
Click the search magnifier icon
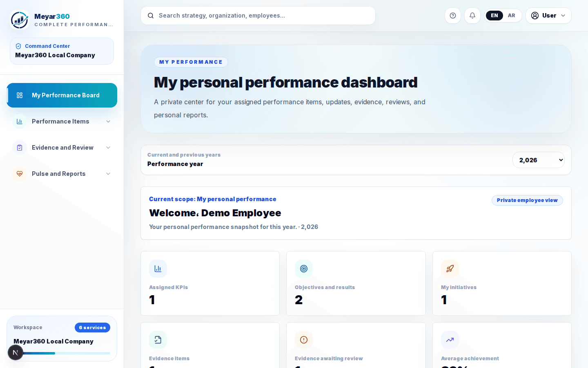tap(151, 16)
